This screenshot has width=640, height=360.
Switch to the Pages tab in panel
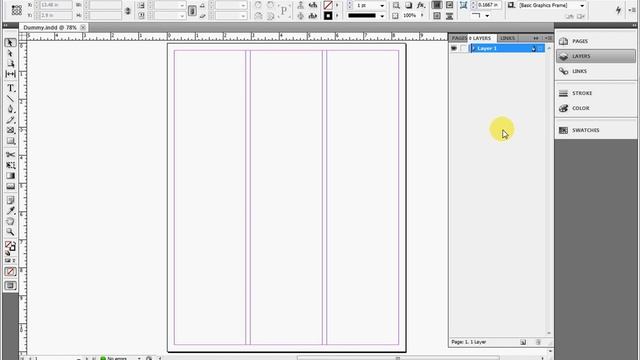(x=459, y=38)
